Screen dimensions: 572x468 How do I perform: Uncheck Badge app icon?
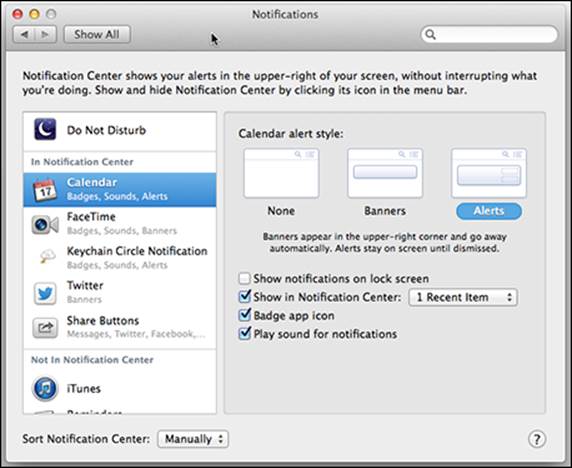point(244,315)
